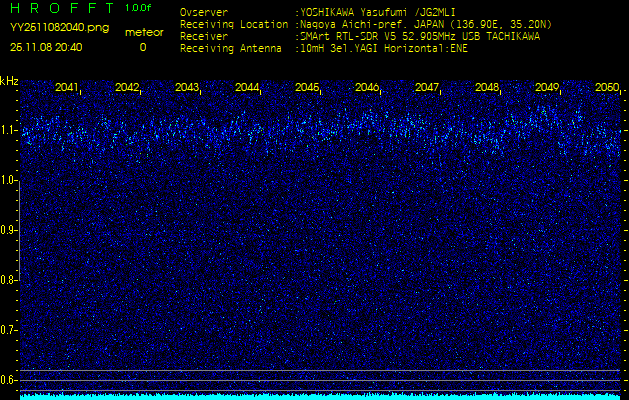The width and height of the screenshot is (629, 400).
Task: Click the 26.11.08 20:40 timestamp
Action: pyautogui.click(x=46, y=47)
